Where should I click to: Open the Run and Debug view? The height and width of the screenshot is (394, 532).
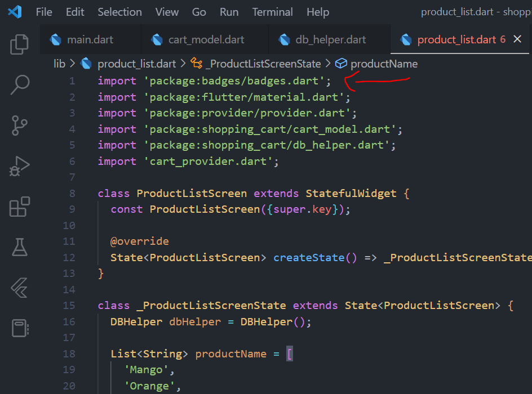[19, 166]
